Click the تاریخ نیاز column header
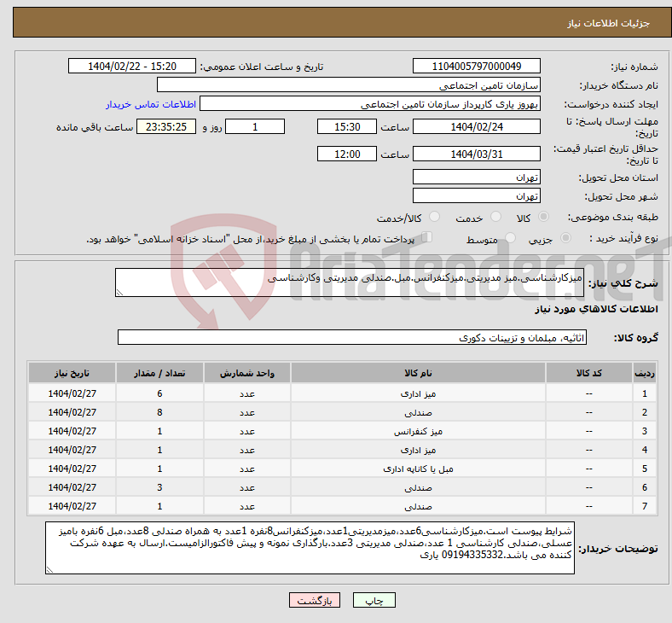Screen dimensions: 672x623 click(72, 373)
